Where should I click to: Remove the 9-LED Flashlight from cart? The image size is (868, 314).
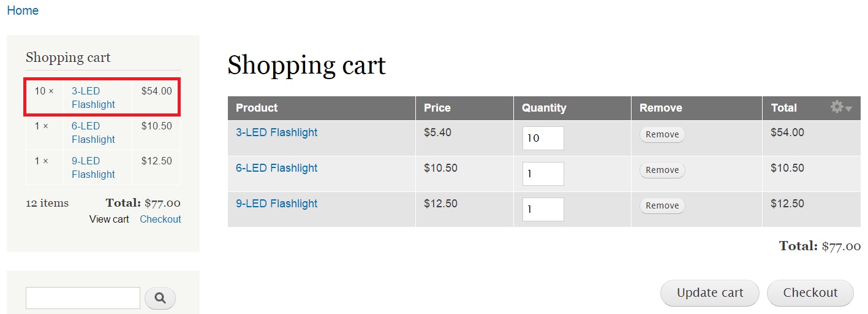(x=662, y=205)
